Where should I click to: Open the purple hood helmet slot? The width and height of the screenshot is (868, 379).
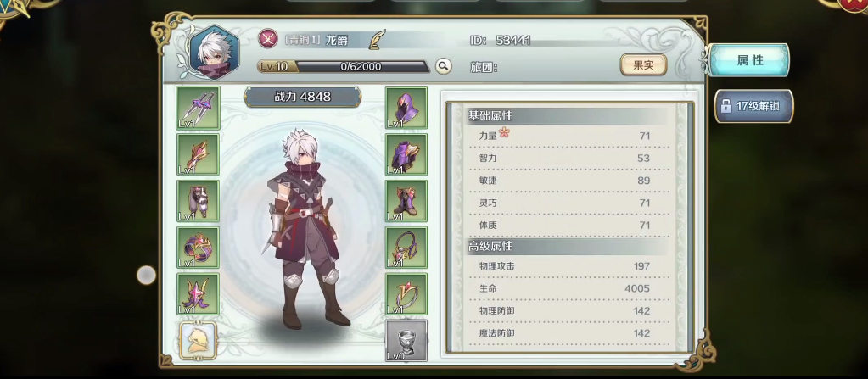(406, 108)
